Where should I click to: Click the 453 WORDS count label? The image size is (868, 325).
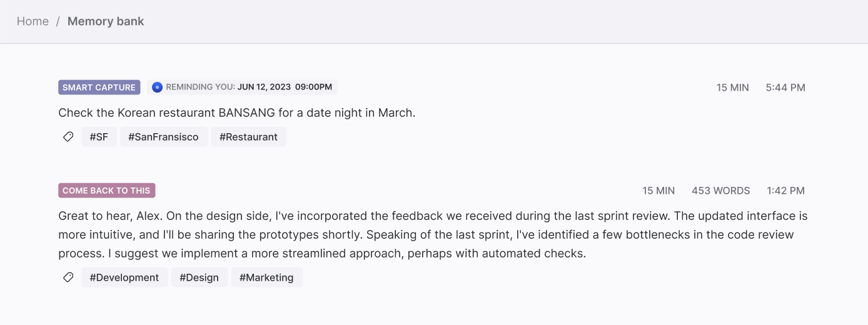coord(720,191)
